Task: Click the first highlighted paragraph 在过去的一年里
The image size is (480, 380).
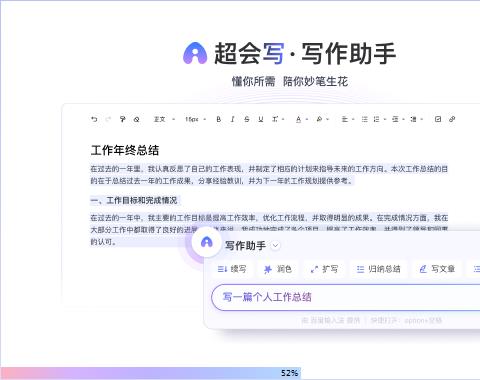Action: coord(269,175)
